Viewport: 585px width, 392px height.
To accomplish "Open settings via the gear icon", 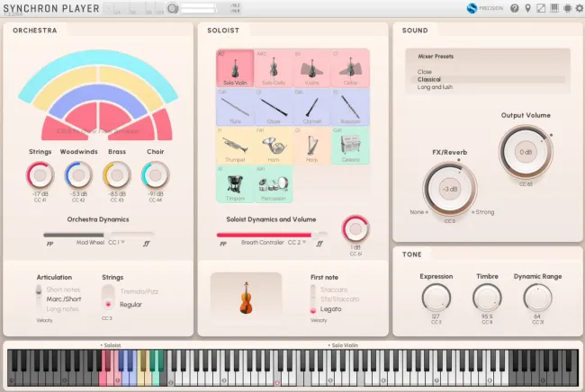I will click(x=580, y=8).
